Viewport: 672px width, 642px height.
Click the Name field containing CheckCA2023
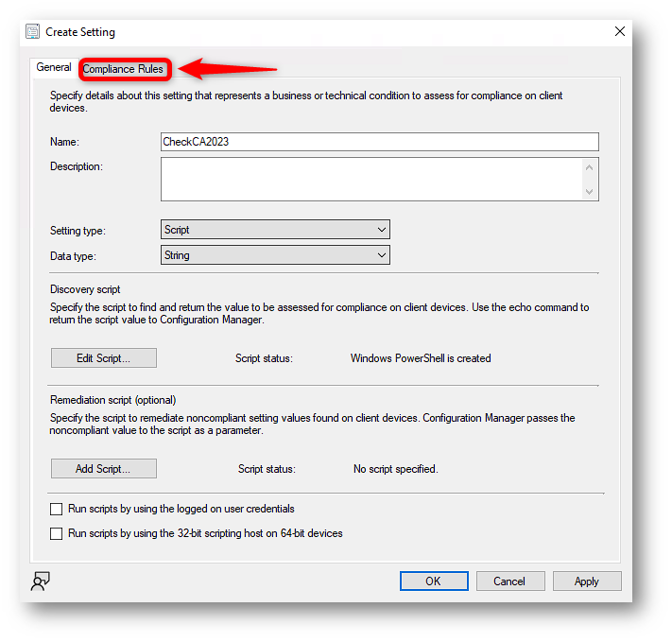380,142
